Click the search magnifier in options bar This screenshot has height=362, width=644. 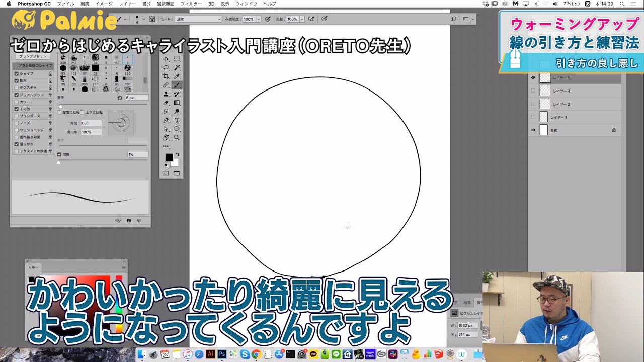[454, 19]
